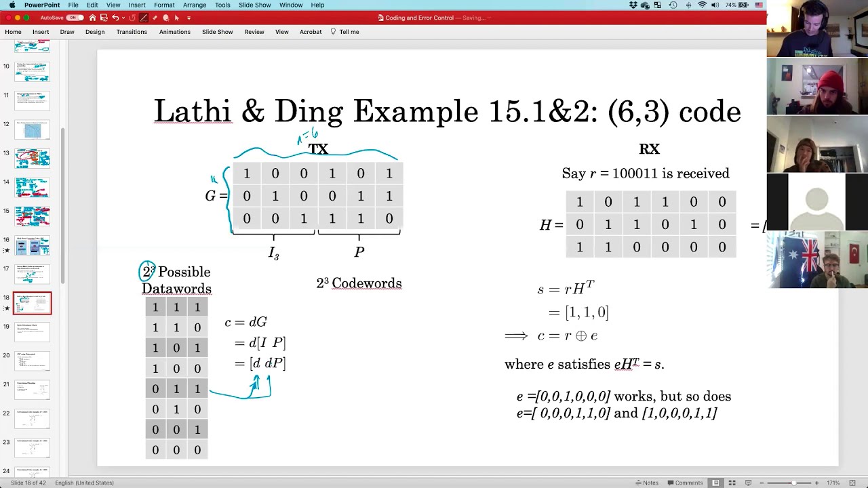
Task: Open the Acrobat ribbon tab
Action: pos(311,32)
